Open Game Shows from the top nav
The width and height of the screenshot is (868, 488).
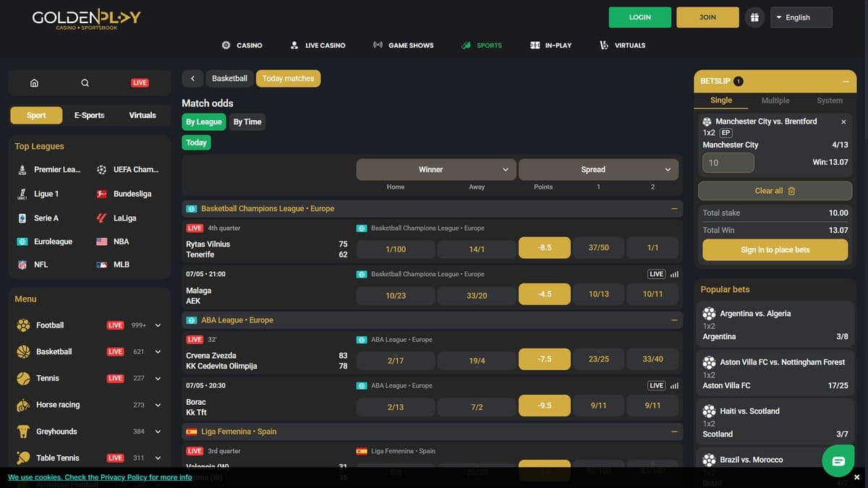(x=404, y=45)
